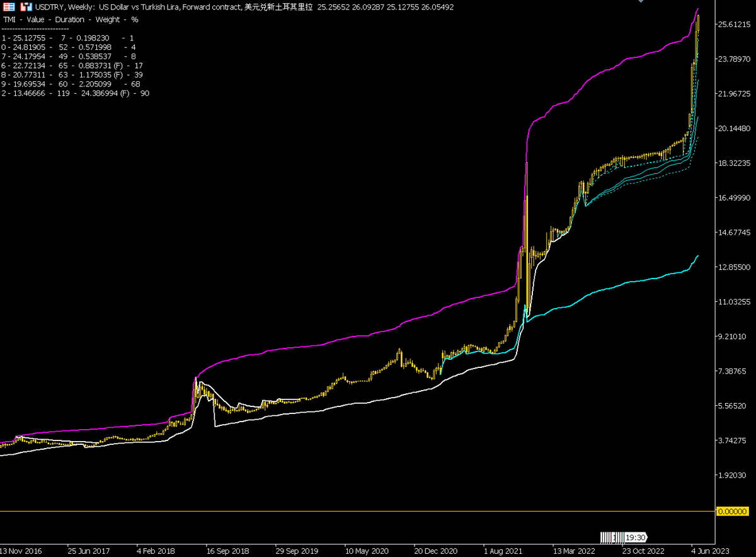Click the row starting '6 - 22.72134'

(x=72, y=66)
